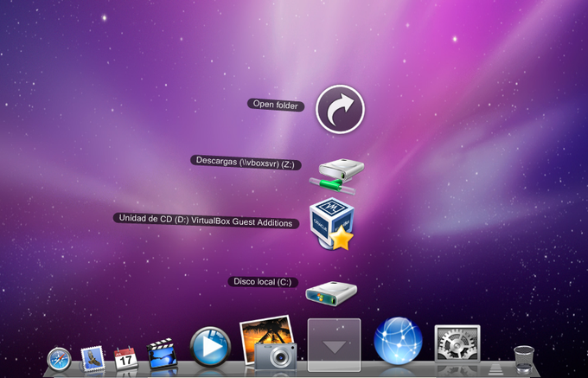588x378 pixels.
Task: Click the Disco local (C:) label
Action: coord(263,282)
